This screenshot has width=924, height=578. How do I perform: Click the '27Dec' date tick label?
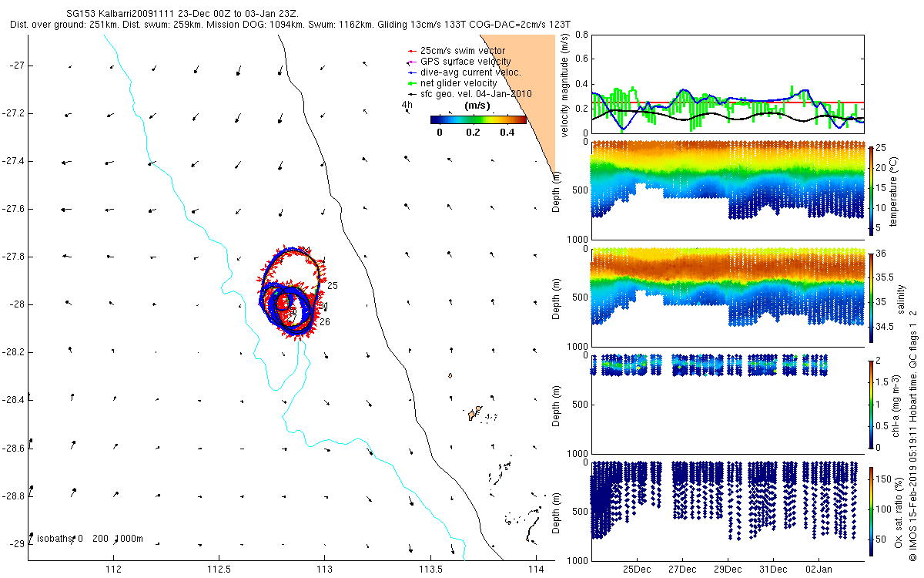pos(682,570)
